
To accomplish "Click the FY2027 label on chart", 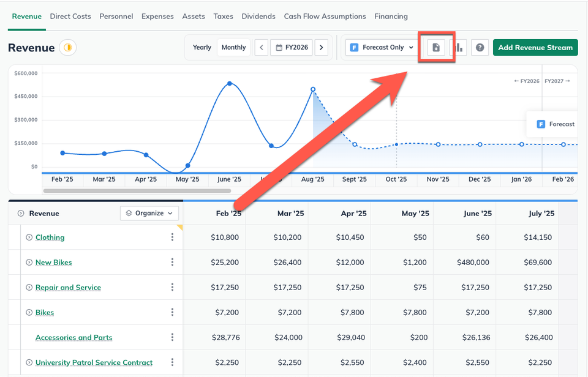I will (x=557, y=81).
